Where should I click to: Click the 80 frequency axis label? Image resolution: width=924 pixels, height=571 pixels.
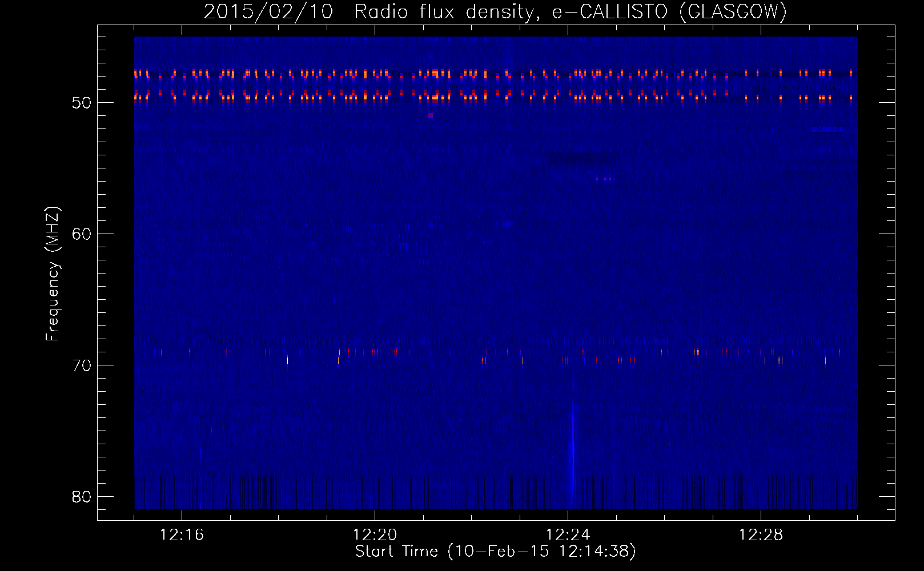(x=82, y=497)
